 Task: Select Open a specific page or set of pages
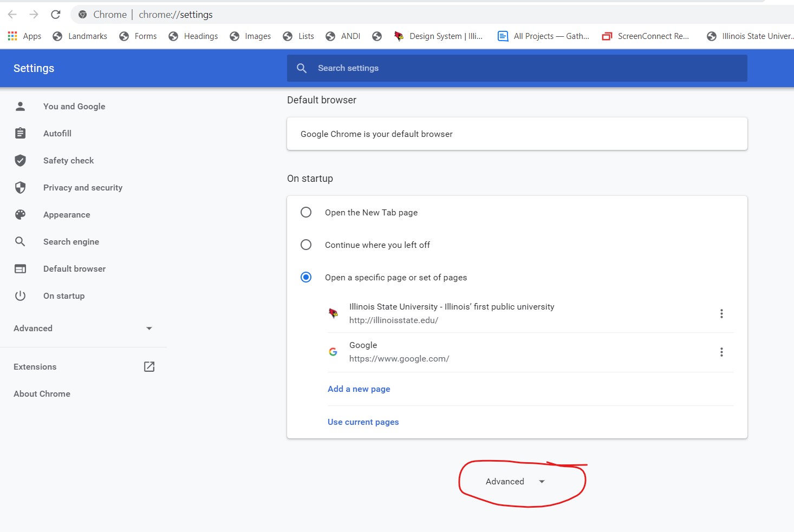(306, 277)
